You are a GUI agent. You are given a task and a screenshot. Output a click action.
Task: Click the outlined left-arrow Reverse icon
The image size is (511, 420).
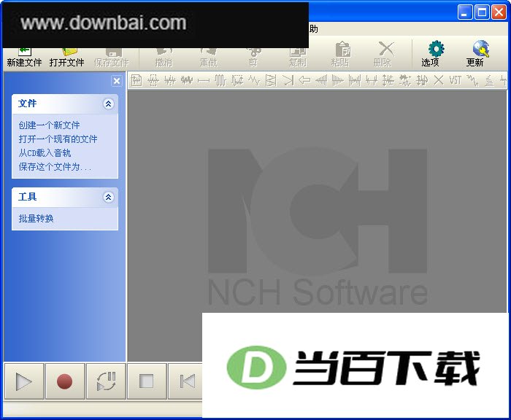[x=304, y=80]
